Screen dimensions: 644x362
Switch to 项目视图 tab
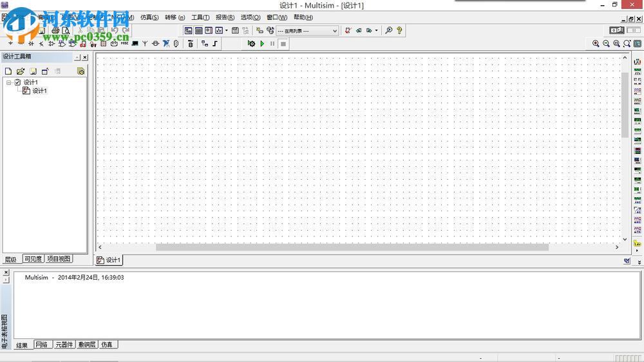59,259
